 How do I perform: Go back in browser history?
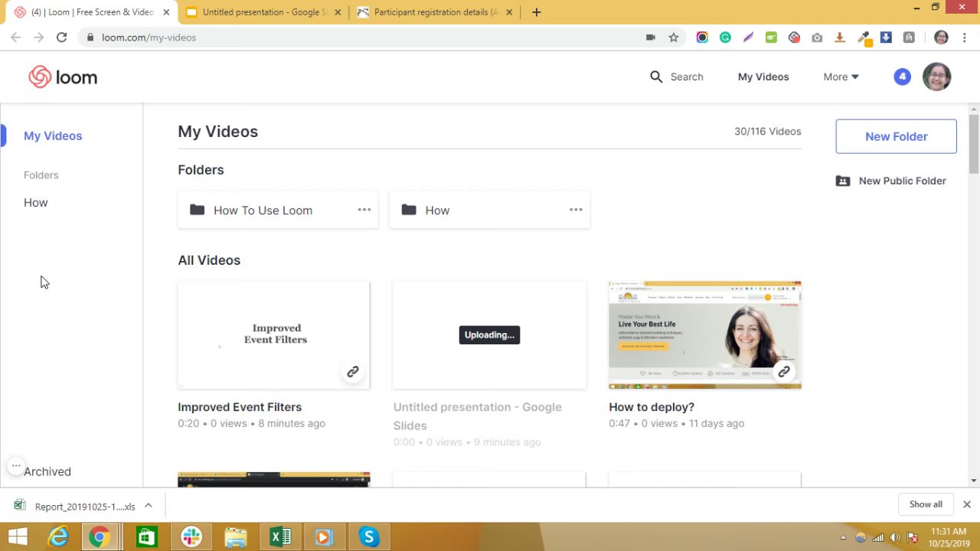point(15,37)
